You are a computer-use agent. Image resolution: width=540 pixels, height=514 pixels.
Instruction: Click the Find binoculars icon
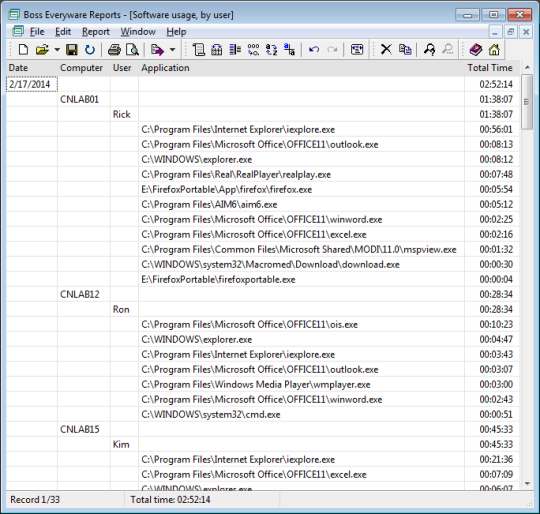(x=429, y=50)
